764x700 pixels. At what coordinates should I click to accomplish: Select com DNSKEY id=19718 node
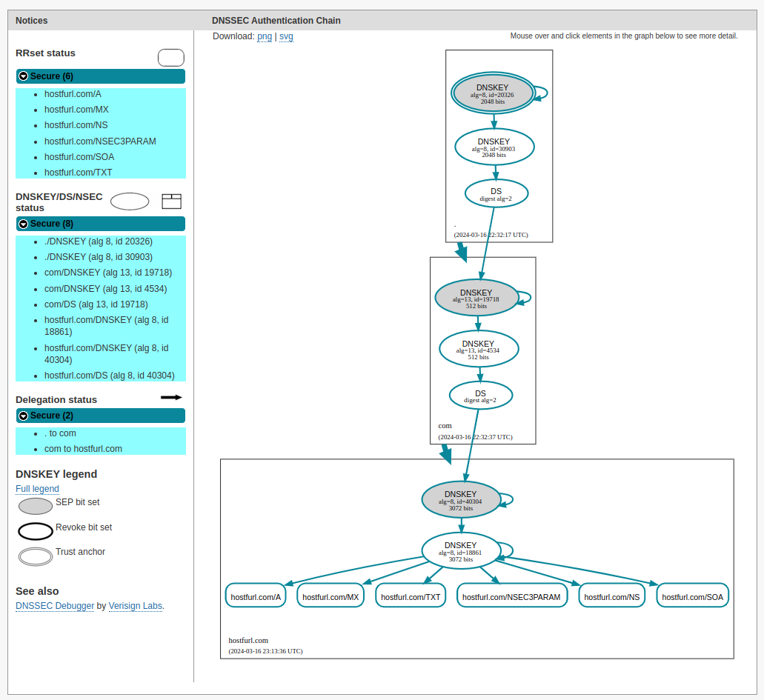(x=476, y=298)
